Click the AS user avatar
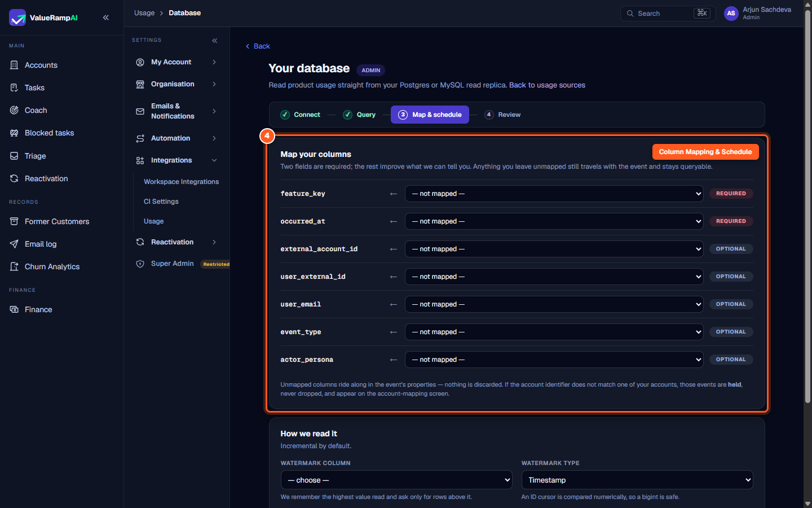 click(x=731, y=14)
